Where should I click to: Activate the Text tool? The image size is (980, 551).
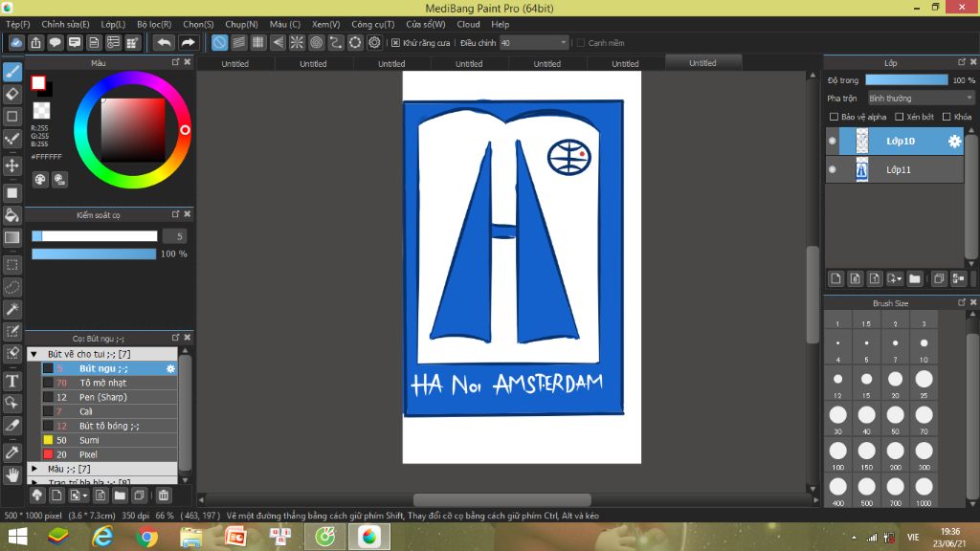[x=12, y=381]
